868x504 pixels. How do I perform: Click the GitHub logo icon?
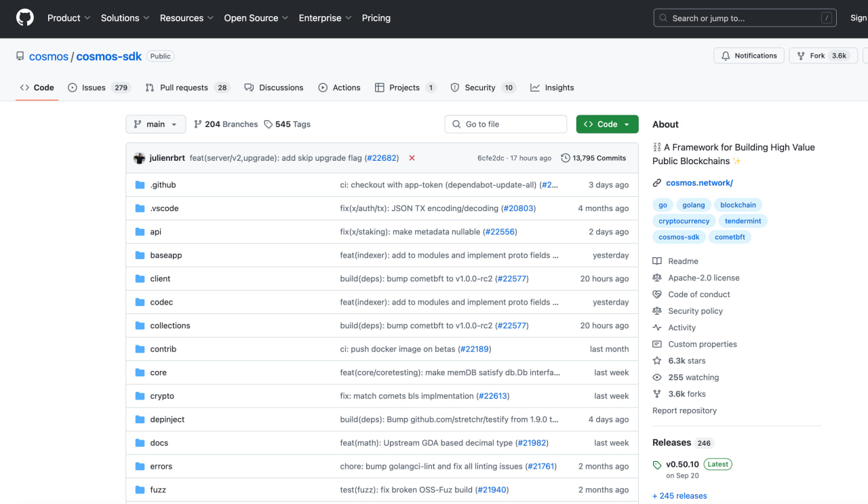point(25,18)
